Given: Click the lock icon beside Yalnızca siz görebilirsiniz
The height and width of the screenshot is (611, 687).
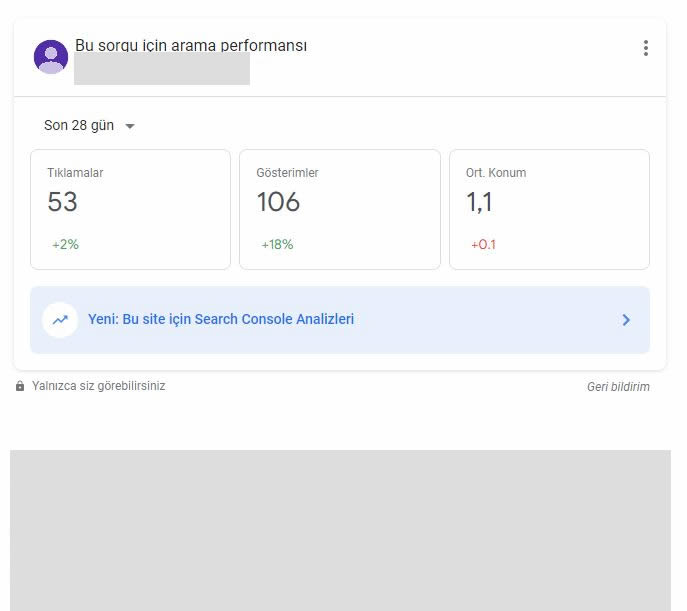Looking at the screenshot, I should click(x=20, y=386).
